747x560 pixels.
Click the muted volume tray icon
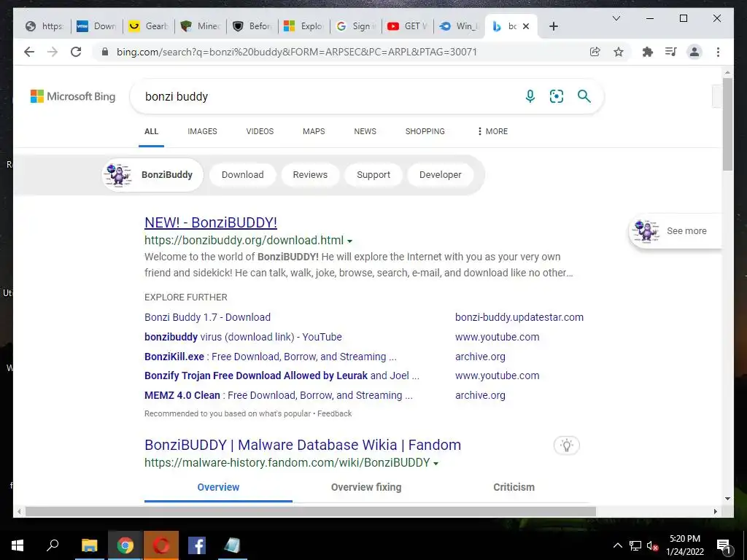(x=652, y=545)
